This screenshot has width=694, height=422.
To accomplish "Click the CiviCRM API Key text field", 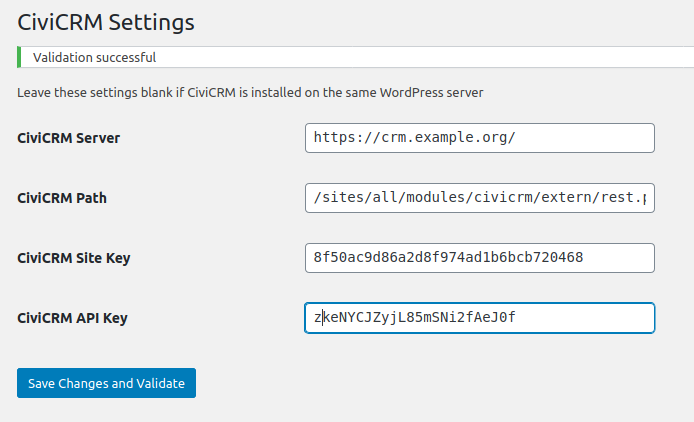I will click(480, 318).
